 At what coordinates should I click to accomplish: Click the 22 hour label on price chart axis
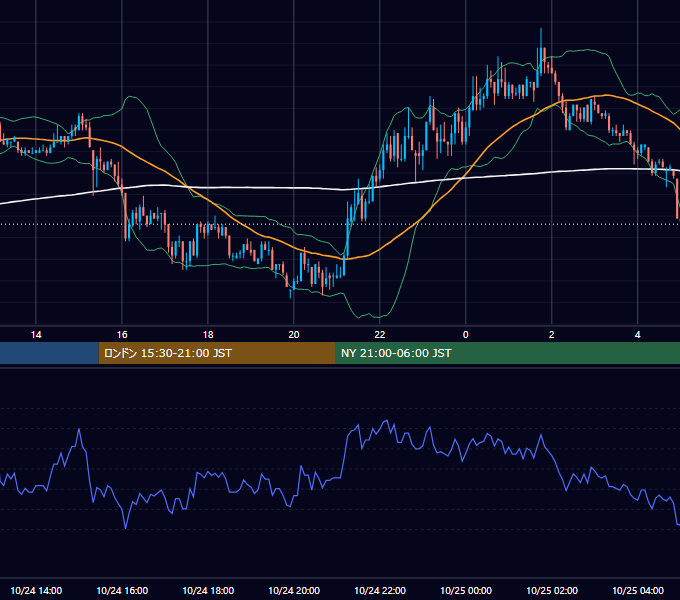point(379,335)
